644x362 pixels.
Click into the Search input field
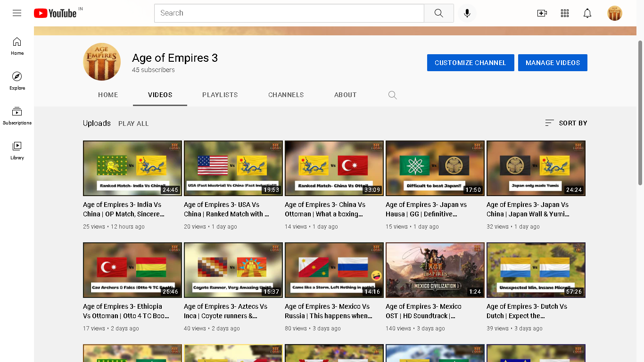click(289, 13)
